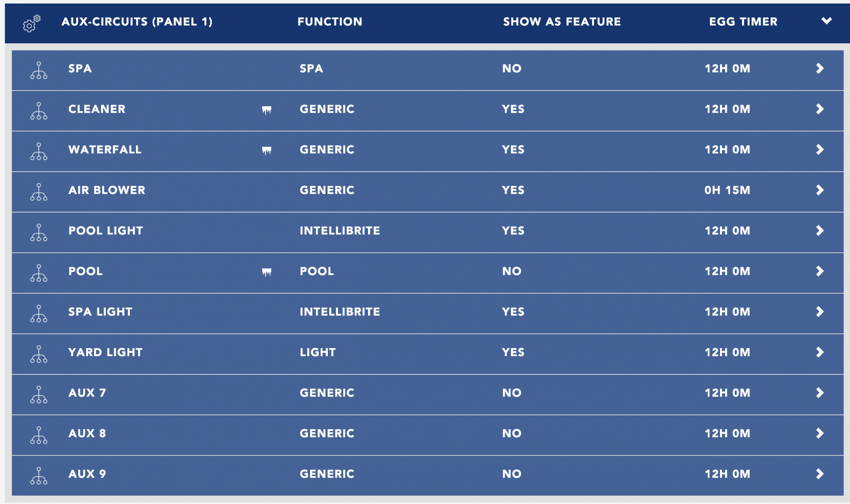This screenshot has height=504, width=850.
Task: Collapse the Aux-Circuits panel with header chevron
Action: [x=826, y=21]
